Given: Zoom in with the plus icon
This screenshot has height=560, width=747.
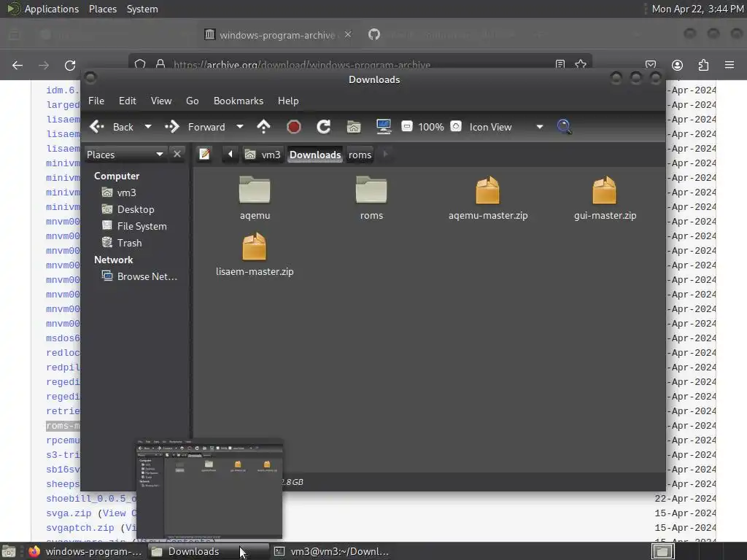Looking at the screenshot, I should tap(456, 126).
